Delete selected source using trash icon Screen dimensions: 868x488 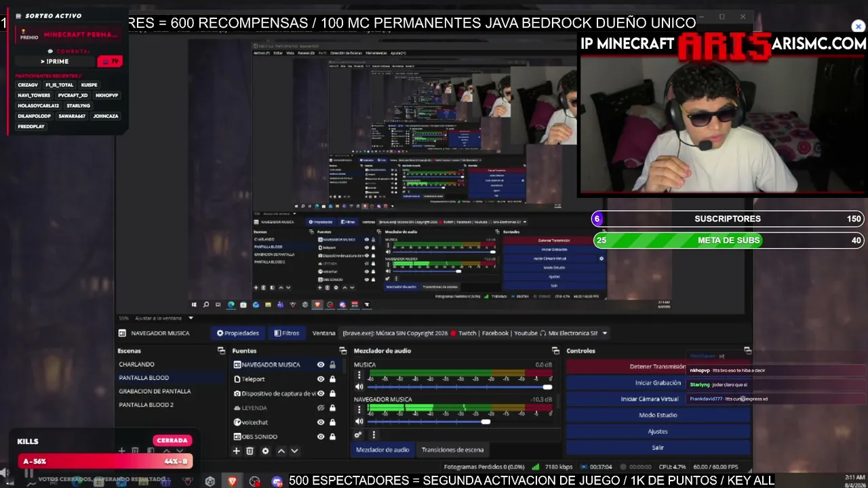tap(250, 451)
